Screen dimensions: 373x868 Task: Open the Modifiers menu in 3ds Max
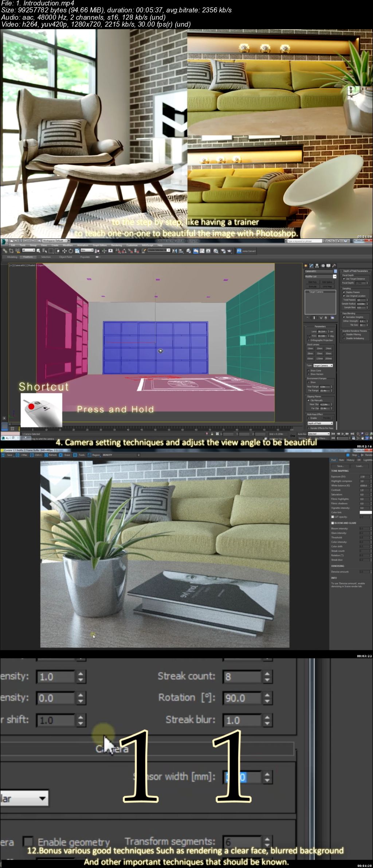[x=68, y=245]
